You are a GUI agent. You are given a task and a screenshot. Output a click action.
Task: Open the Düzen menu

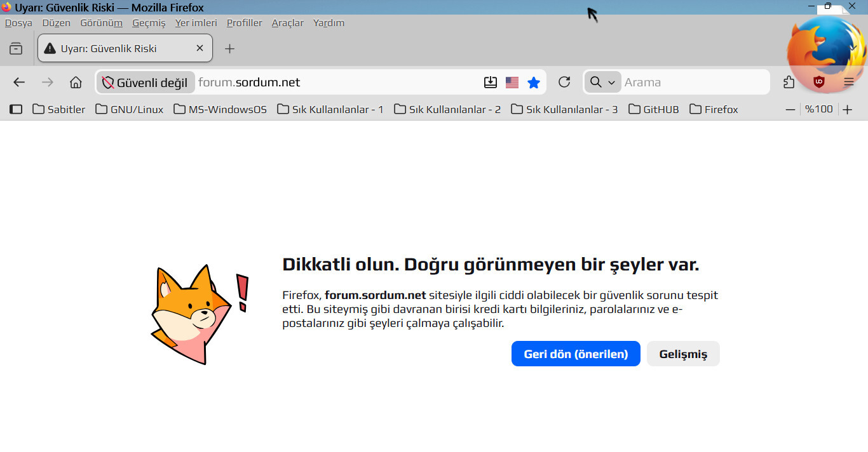coord(57,23)
